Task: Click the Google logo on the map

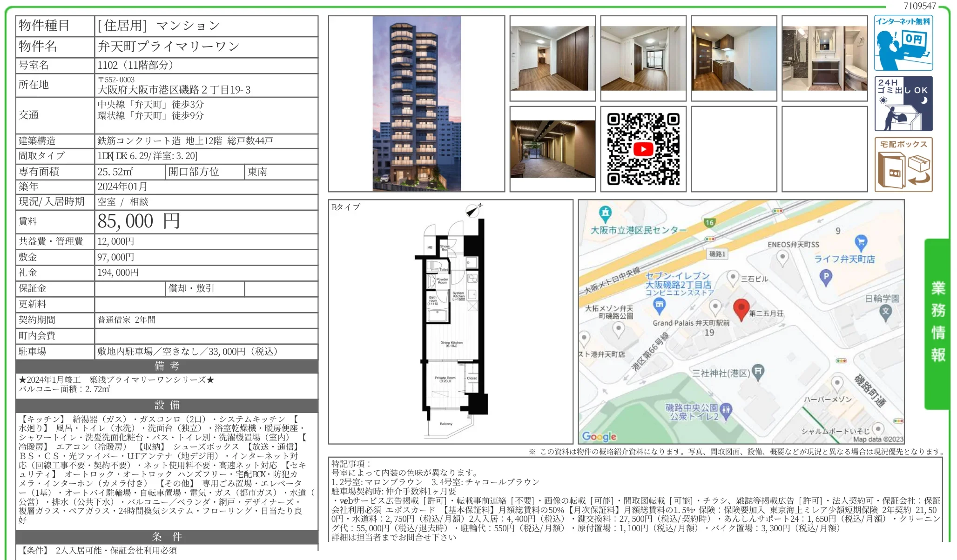Action: point(599,436)
